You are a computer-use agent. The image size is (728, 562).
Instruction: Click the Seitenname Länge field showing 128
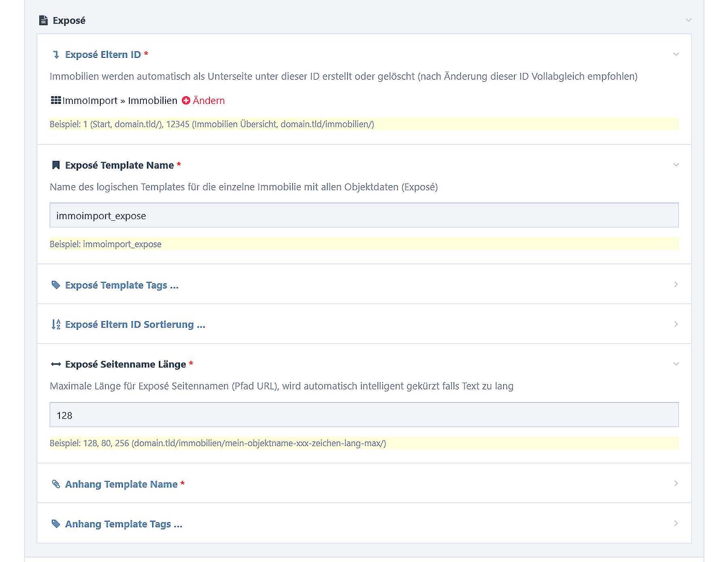364,415
